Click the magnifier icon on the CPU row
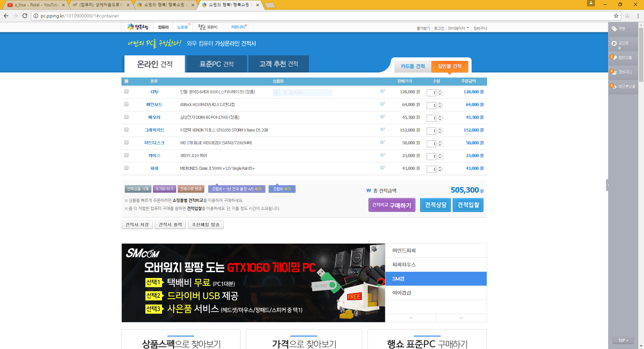 pyautogui.click(x=382, y=91)
